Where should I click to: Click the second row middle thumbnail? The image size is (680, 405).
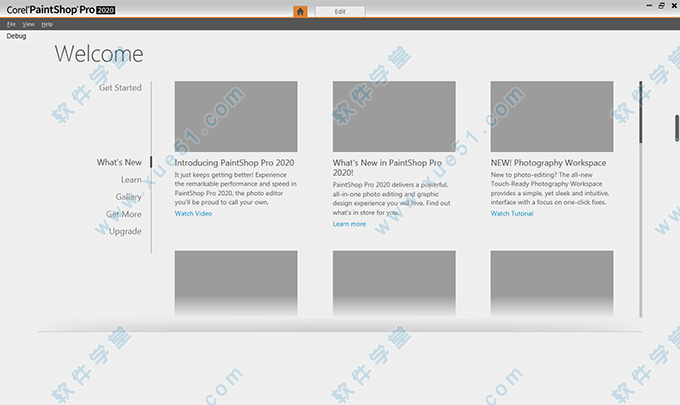point(394,283)
